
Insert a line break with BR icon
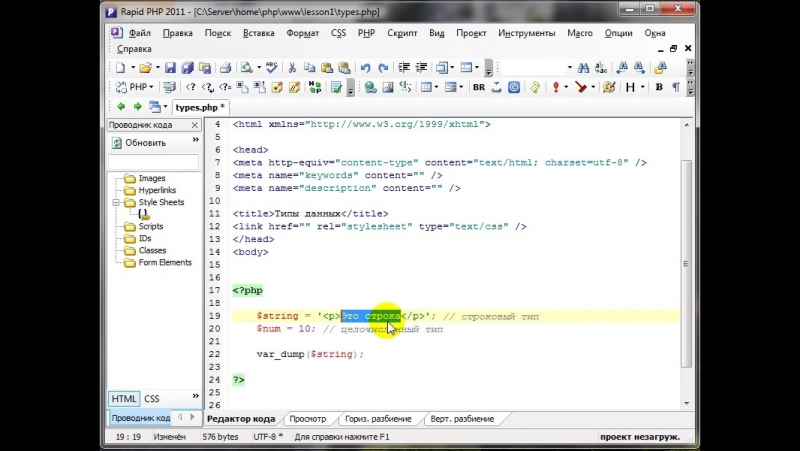[x=479, y=87]
